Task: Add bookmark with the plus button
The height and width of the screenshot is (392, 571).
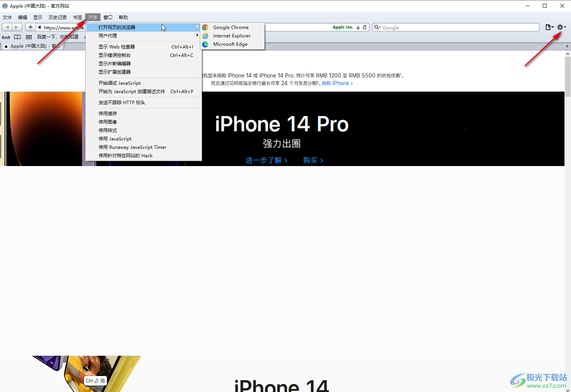Action: [31, 27]
